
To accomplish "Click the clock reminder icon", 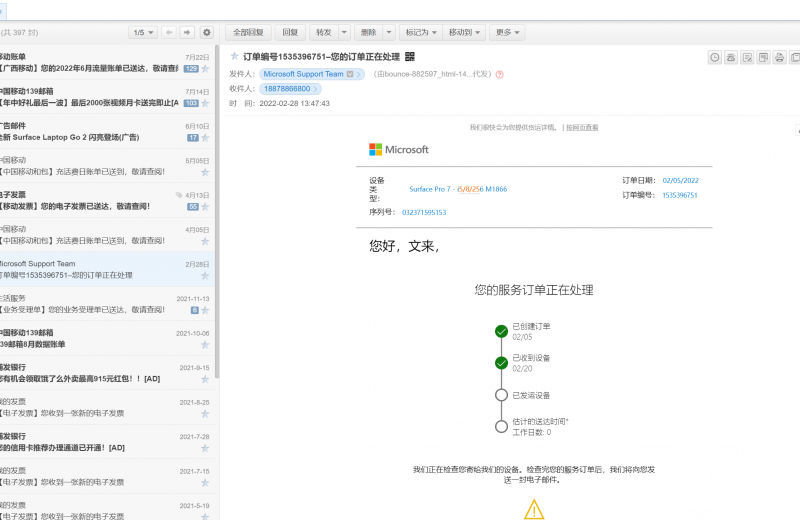I will click(x=715, y=58).
